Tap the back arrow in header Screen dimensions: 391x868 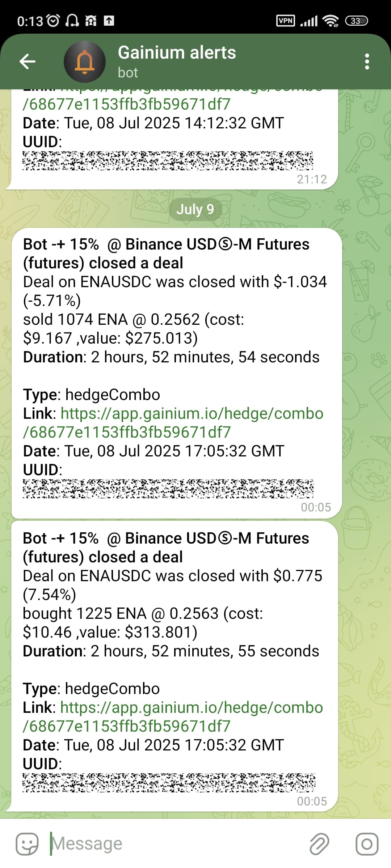[x=28, y=61]
